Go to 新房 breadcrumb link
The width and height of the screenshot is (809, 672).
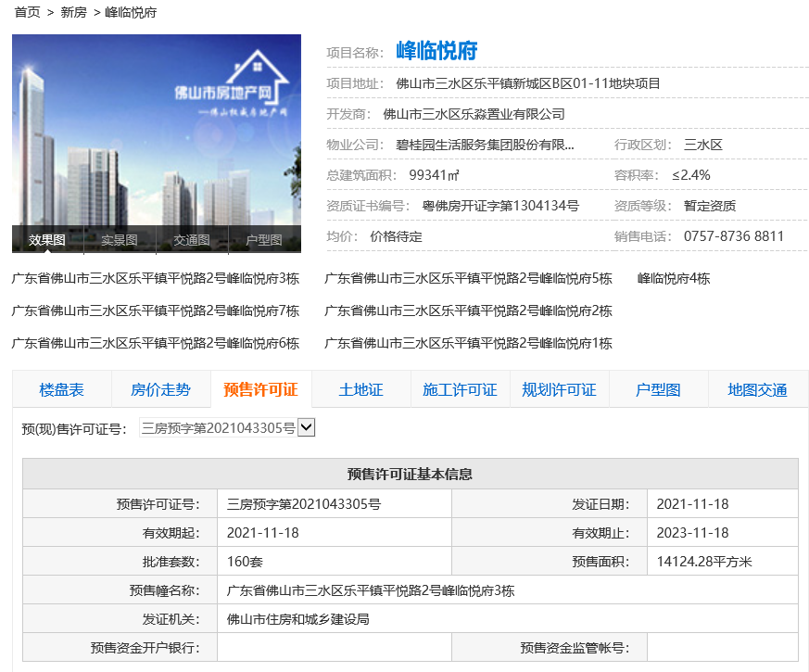click(x=73, y=12)
